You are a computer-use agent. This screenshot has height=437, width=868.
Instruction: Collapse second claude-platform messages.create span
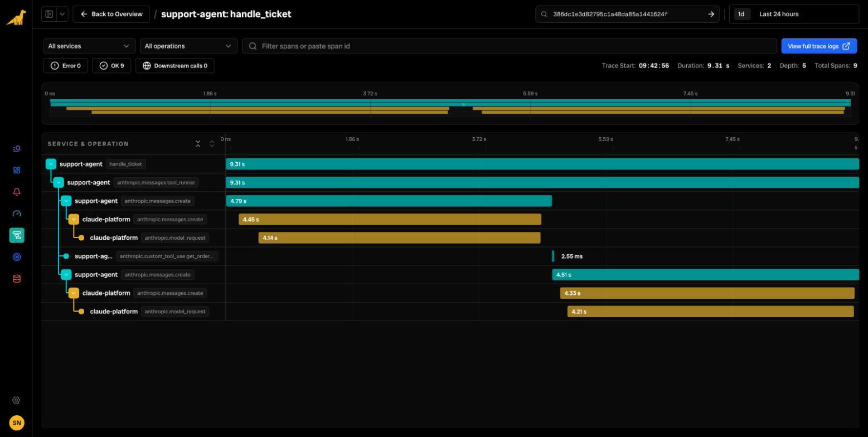point(74,293)
